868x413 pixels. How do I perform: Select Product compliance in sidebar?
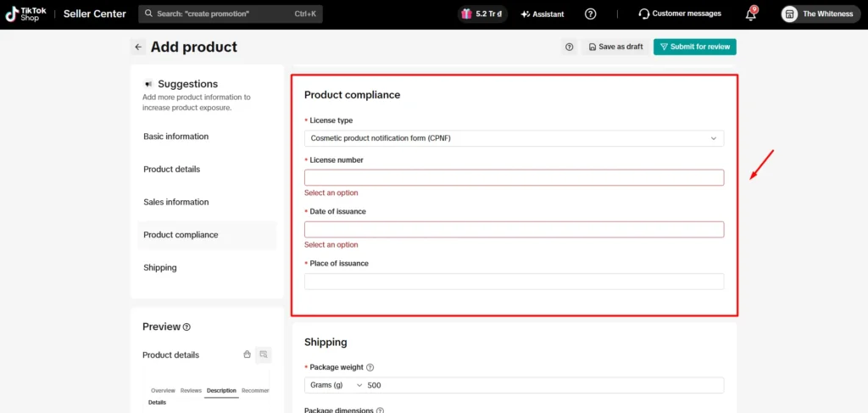[x=207, y=235]
